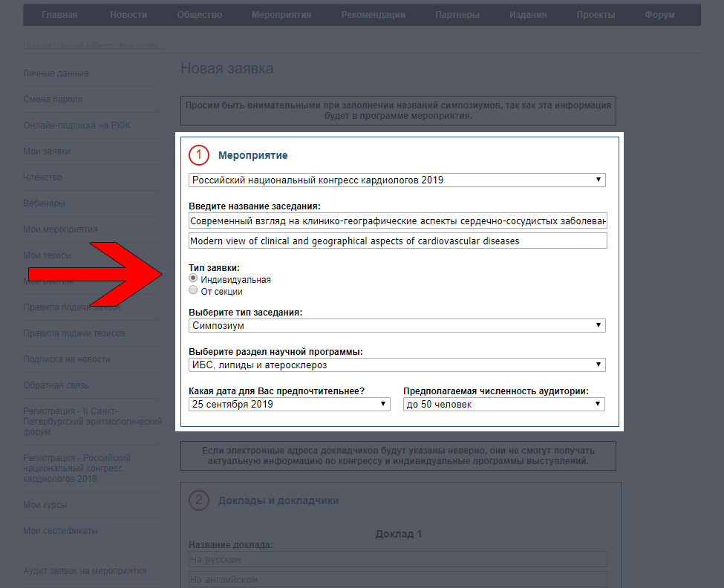The height and width of the screenshot is (588, 724).
Task: Open the preferred date dropdown showing 25 сентября 2019
Action: (x=290, y=405)
